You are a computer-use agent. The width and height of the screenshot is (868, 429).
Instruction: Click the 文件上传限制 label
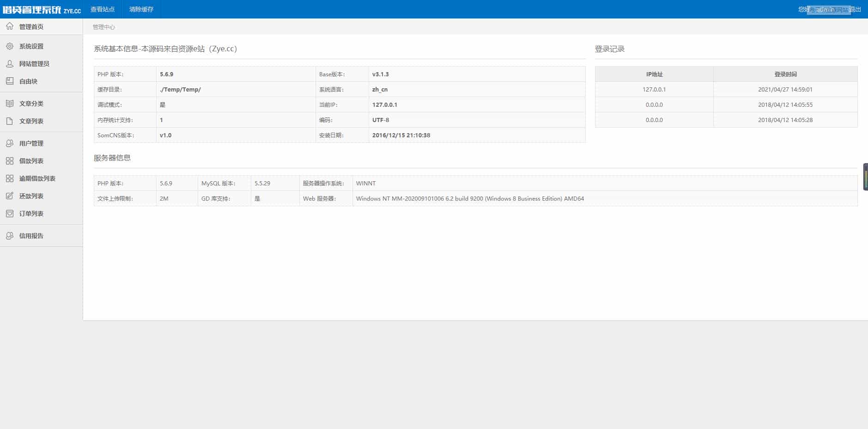115,198
